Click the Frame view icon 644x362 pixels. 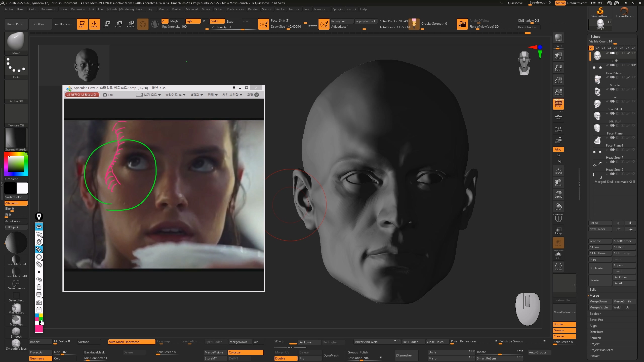tap(558, 170)
